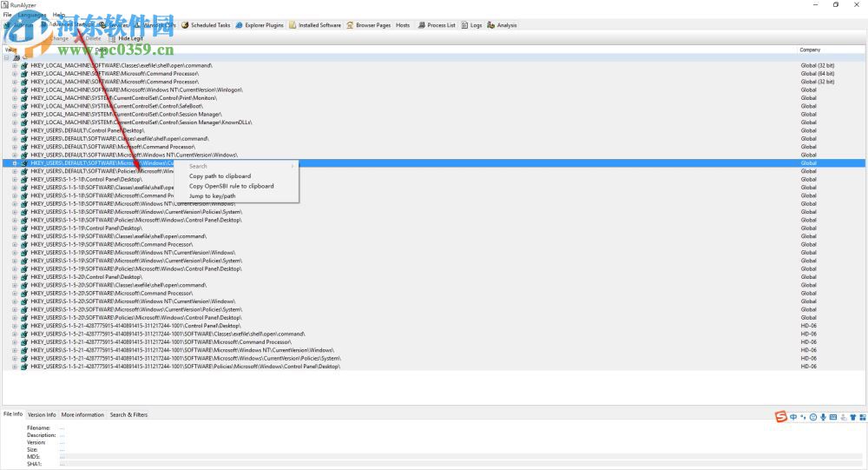Switch to the Search & Filters tab
Screen dimensions: 868x470
[x=128, y=414]
